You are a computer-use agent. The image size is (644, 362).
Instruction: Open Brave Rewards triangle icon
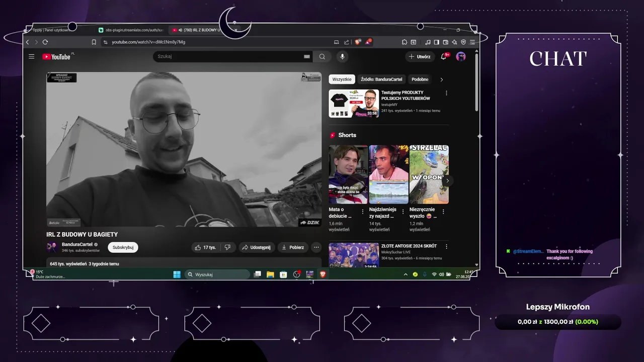point(368,42)
